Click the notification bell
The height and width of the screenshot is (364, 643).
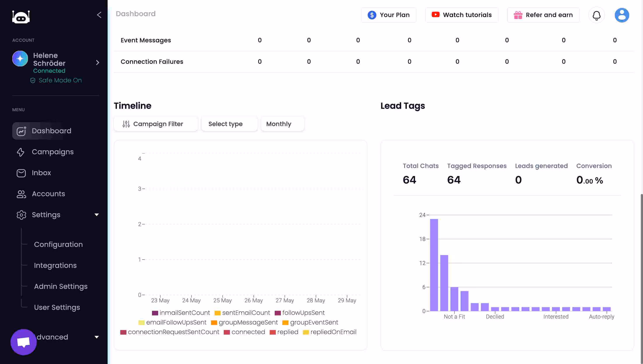(597, 15)
